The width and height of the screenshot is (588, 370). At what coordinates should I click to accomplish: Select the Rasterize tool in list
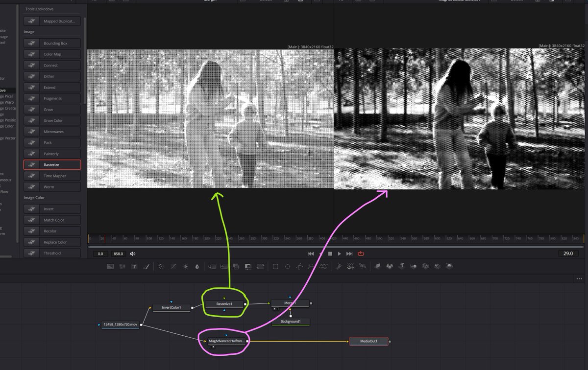pyautogui.click(x=52, y=165)
